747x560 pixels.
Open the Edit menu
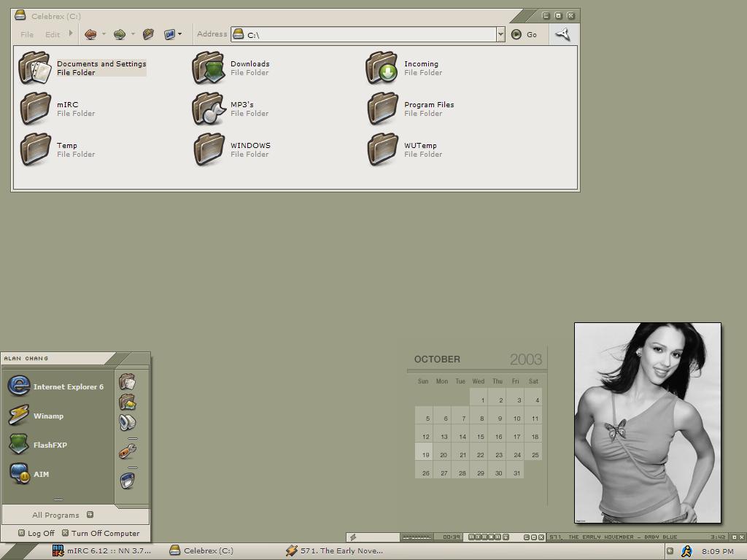53,34
